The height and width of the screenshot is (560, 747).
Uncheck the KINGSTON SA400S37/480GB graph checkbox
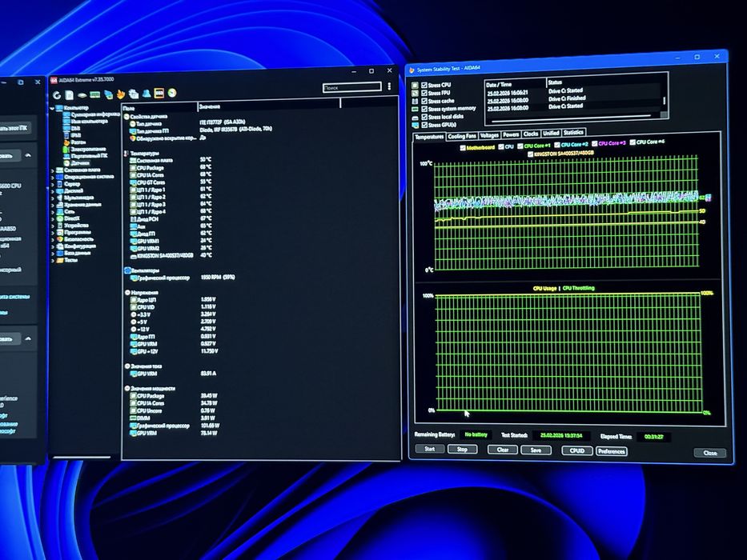tap(530, 154)
